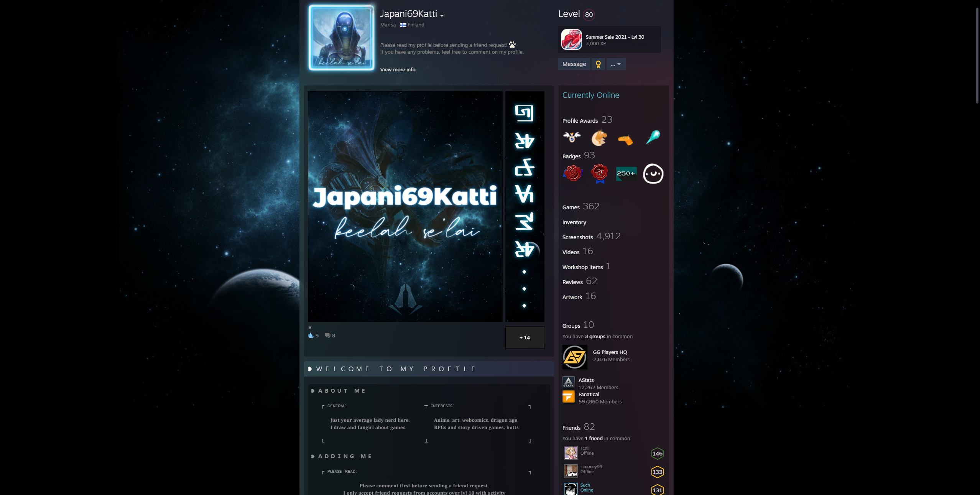Screen dimensions: 980x495
Task: Send a message with the Message button
Action: coord(574,64)
